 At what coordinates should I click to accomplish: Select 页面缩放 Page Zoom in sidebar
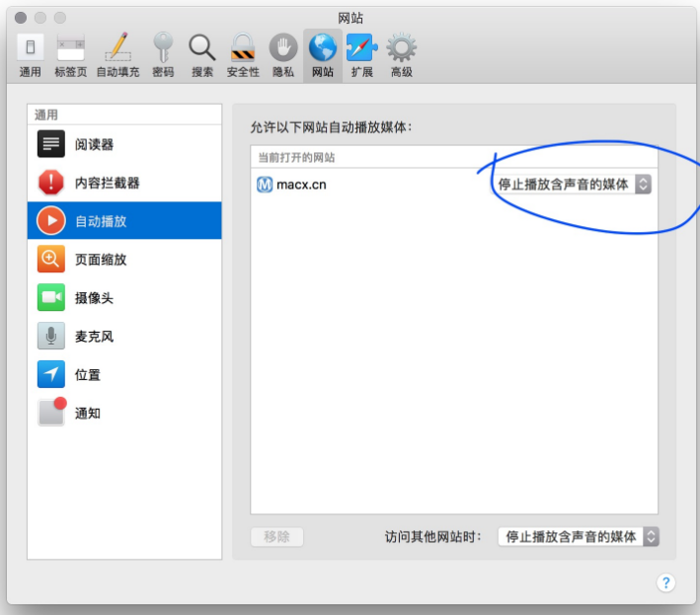click(124, 259)
